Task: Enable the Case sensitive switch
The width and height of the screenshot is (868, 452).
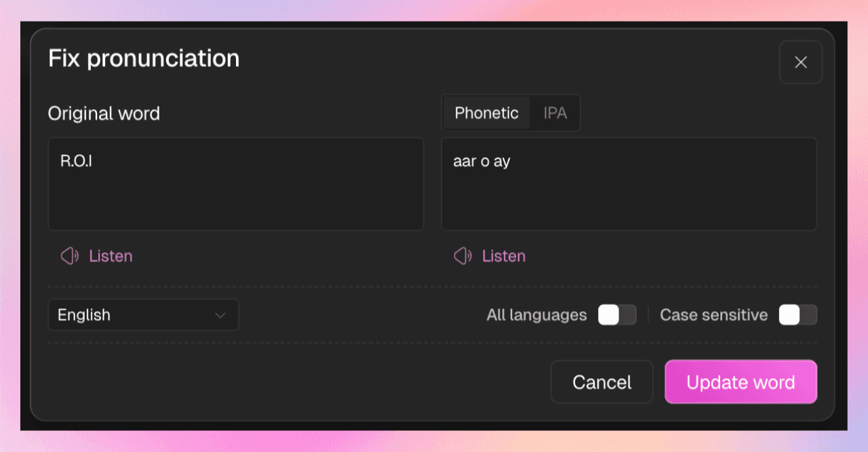Action: (x=798, y=315)
